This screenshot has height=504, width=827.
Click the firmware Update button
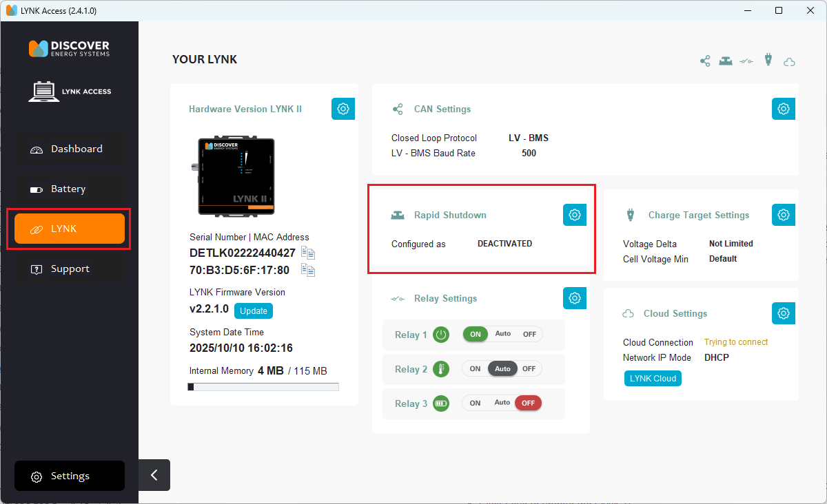point(253,311)
